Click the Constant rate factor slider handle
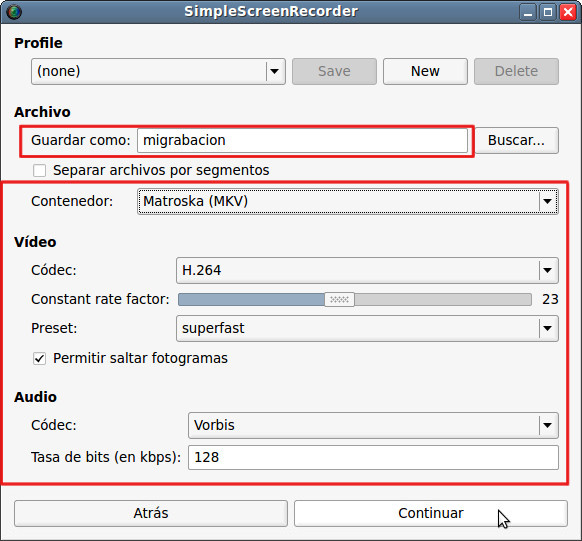This screenshot has width=582, height=541. 339,299
